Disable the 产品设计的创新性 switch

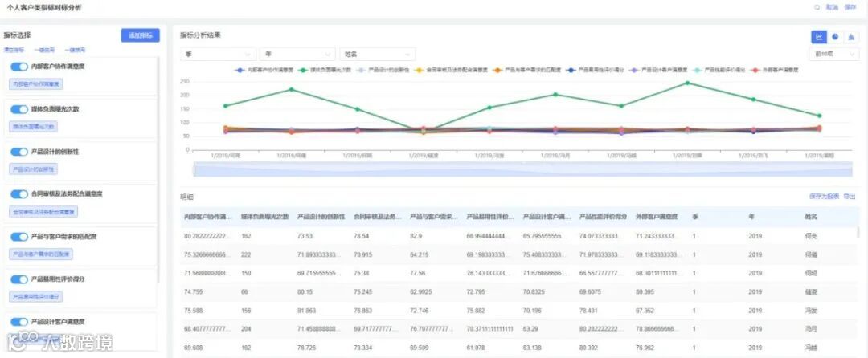pyautogui.click(x=19, y=152)
